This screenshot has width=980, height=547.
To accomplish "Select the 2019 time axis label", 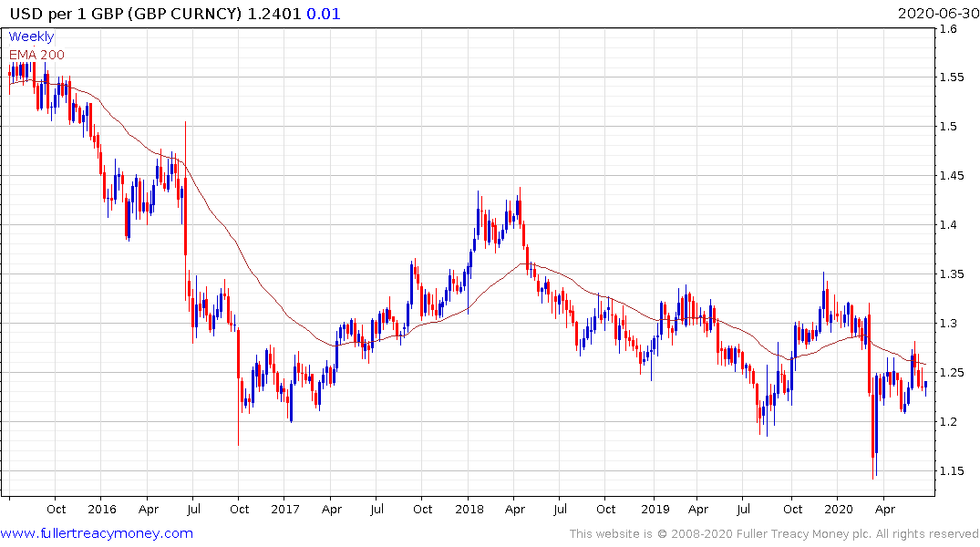I will click(x=655, y=509).
